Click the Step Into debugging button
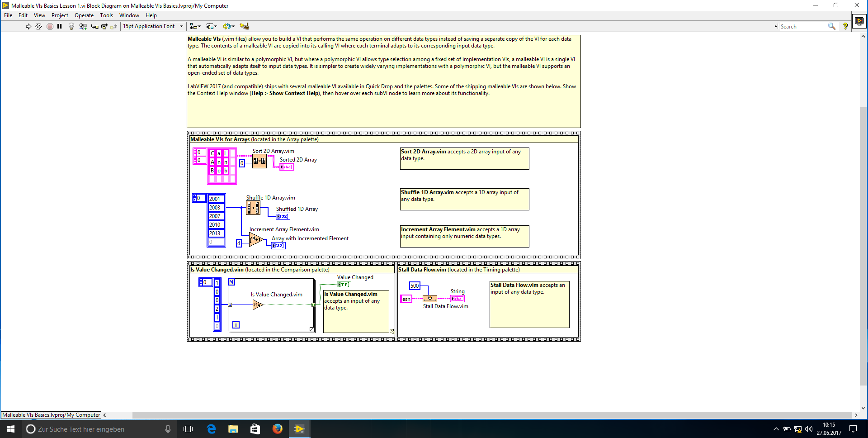Screen dimensions: 868x438 94,27
